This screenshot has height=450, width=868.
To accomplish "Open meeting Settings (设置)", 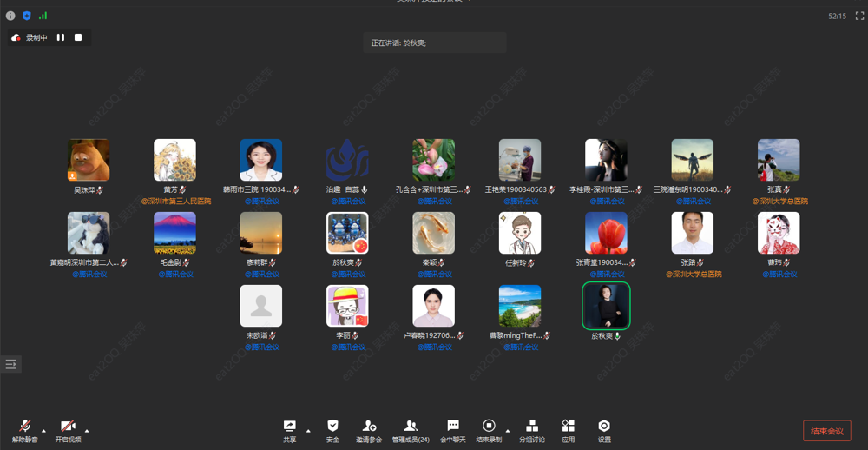I will [x=604, y=430].
